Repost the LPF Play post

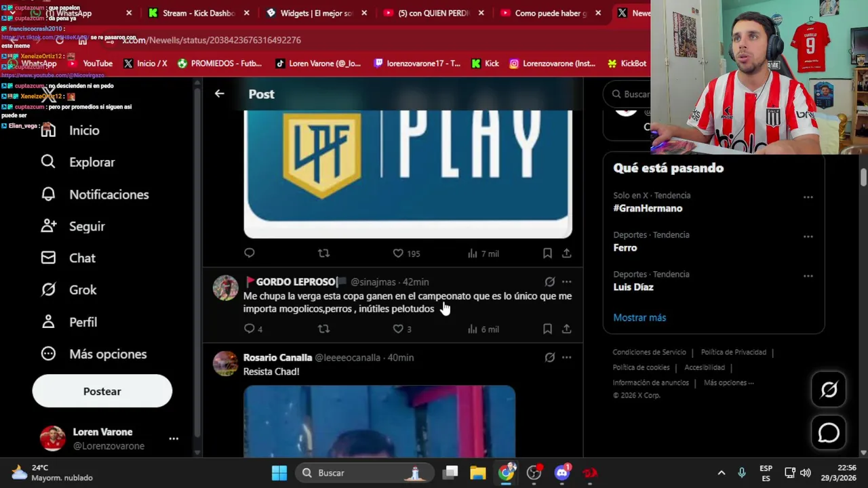[323, 253]
